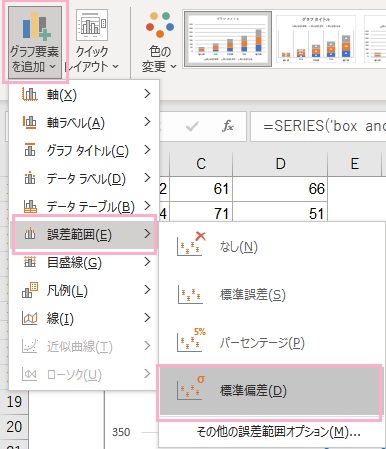Open the データテーブル(B) submenu
The image size is (386, 449).
pos(84,207)
